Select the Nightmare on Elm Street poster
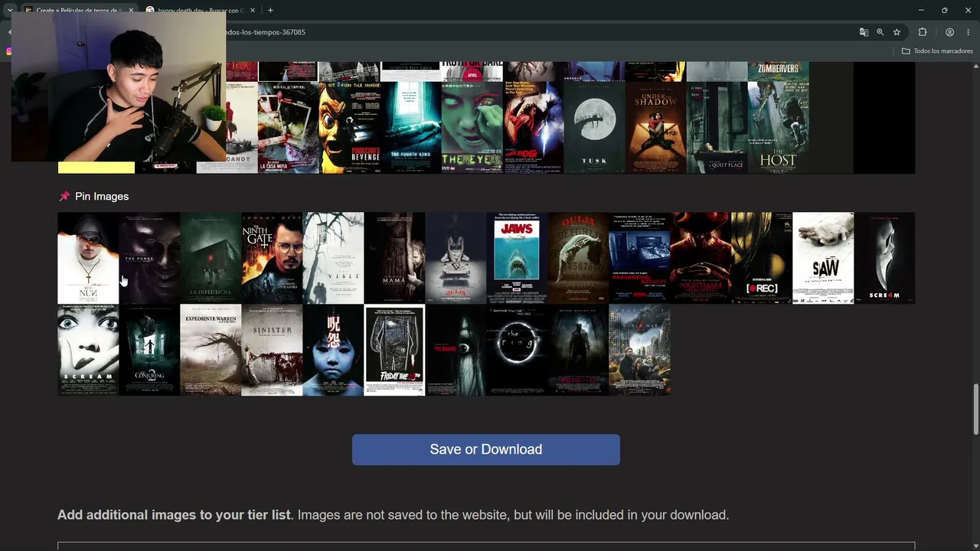The image size is (980, 551). pyautogui.click(x=701, y=258)
